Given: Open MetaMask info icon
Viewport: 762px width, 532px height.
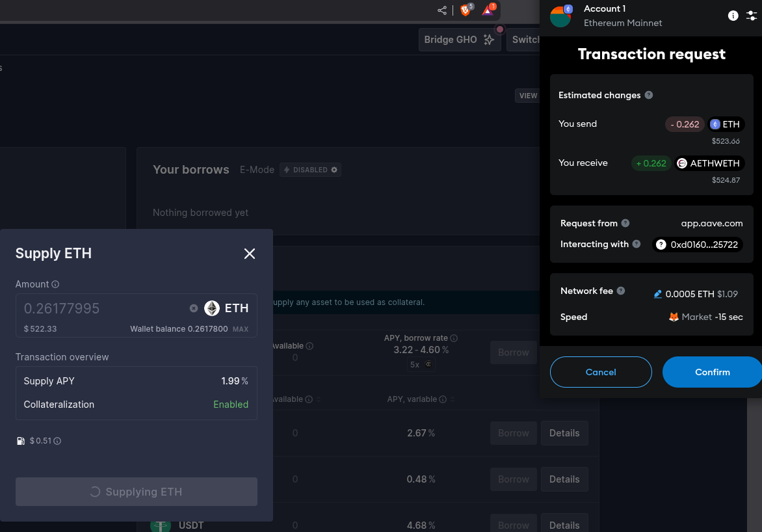Looking at the screenshot, I should tap(733, 16).
